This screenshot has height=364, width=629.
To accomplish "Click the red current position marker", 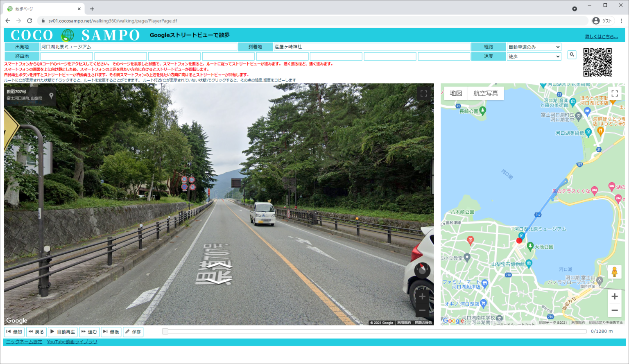I will click(x=519, y=241).
